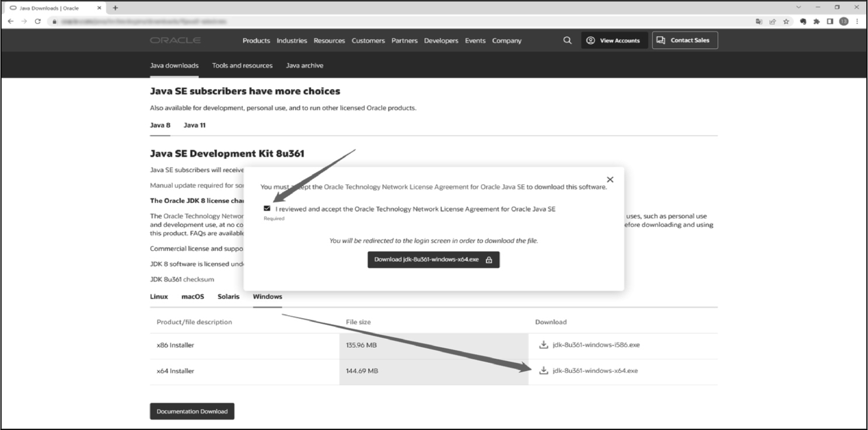The width and height of the screenshot is (868, 430).
Task: Open the Industries menu
Action: click(292, 41)
